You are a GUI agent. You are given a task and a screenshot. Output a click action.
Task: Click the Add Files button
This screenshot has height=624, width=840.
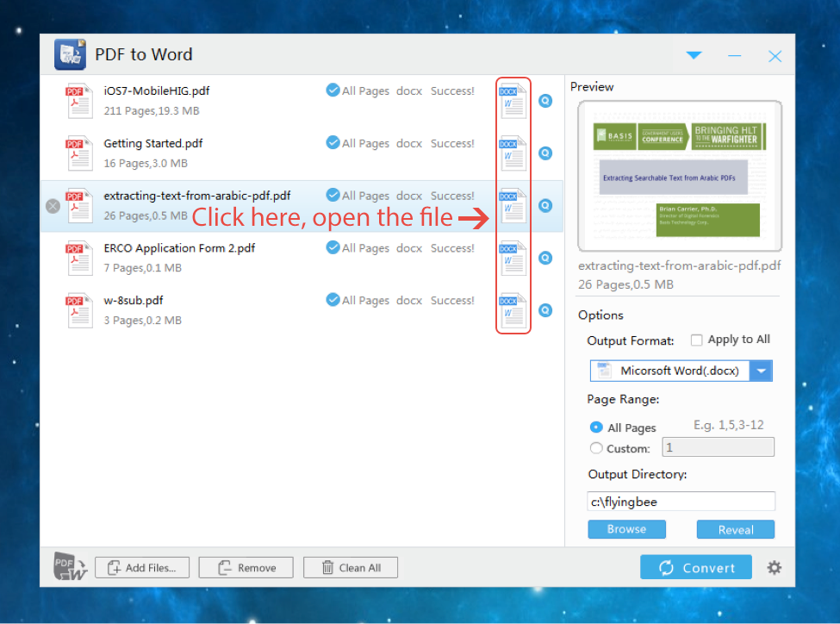(142, 568)
